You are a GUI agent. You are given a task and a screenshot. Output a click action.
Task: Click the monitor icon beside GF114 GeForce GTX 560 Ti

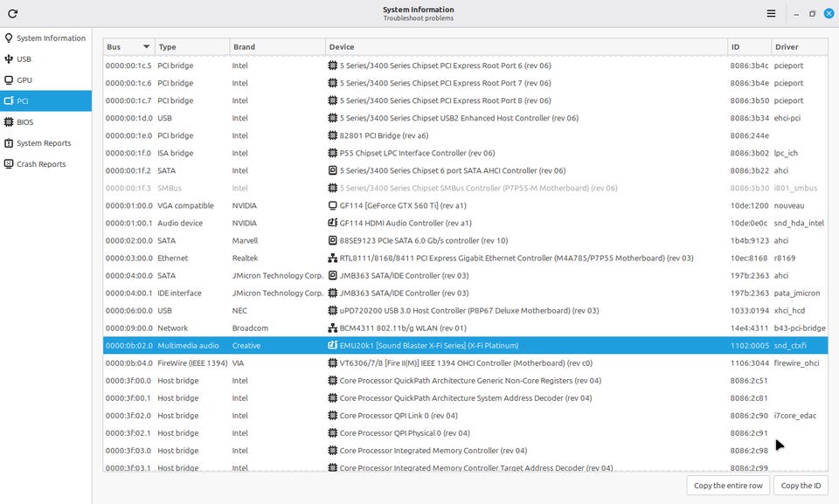pos(332,205)
